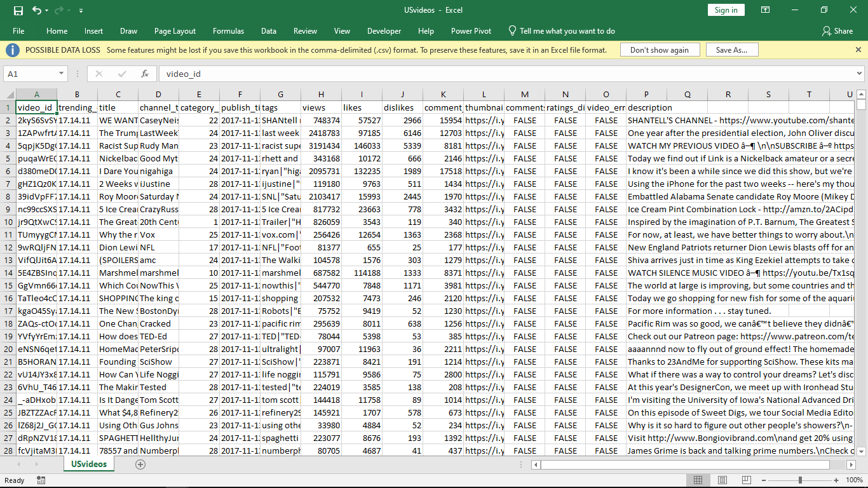Share the workbook with the Share button

click(x=837, y=31)
